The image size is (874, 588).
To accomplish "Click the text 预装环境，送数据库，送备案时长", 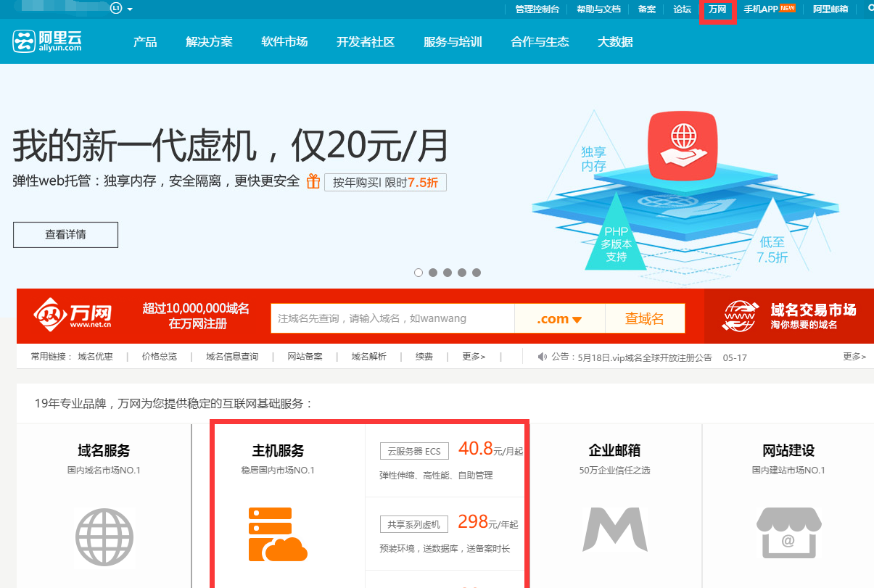I will point(445,548).
